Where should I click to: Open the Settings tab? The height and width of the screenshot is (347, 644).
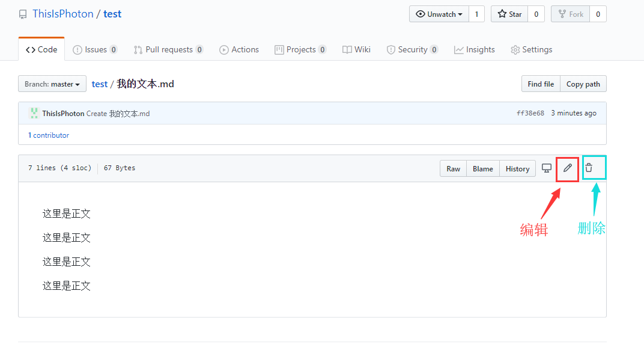pos(532,49)
